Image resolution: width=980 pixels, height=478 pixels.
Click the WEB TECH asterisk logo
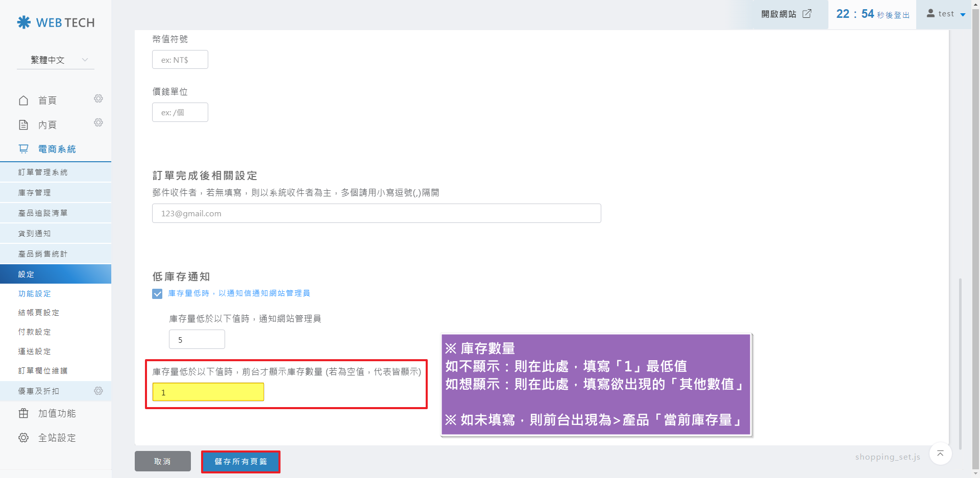click(24, 22)
